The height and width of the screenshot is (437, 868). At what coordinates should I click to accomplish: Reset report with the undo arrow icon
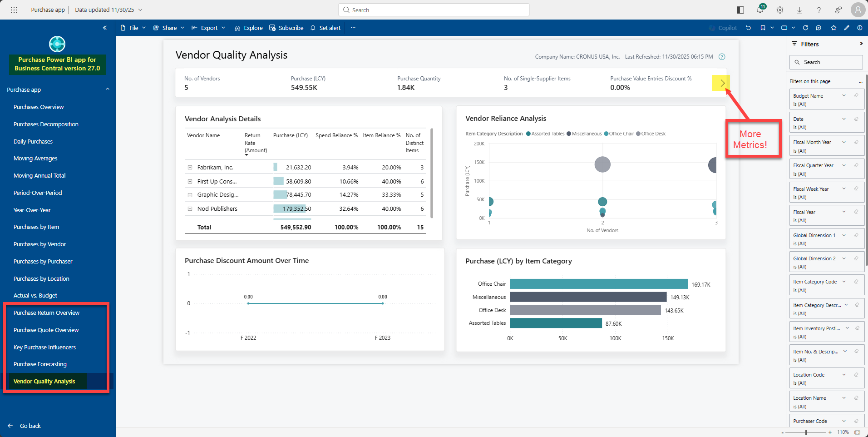748,28
